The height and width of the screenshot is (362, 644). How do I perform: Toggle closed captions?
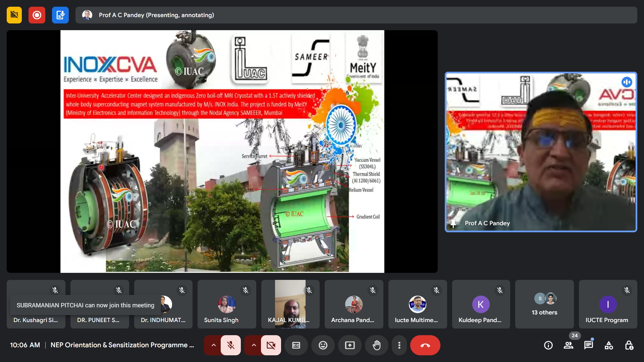[296, 345]
